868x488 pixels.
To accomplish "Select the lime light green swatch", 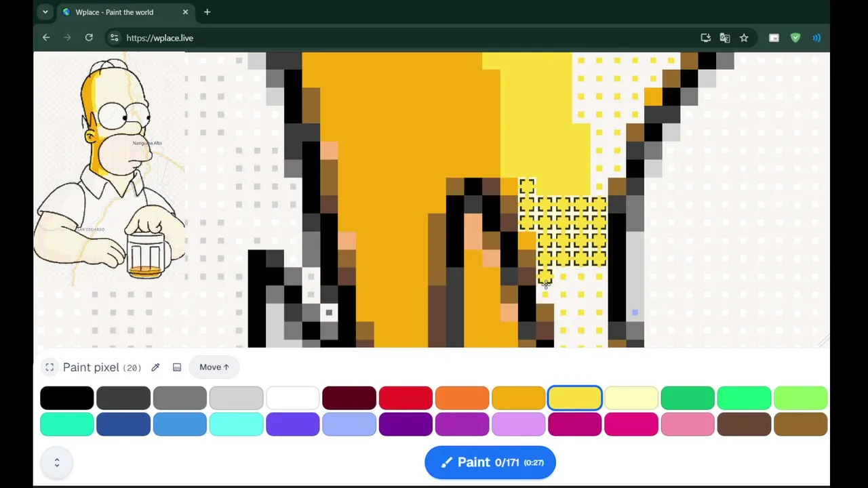I will click(x=800, y=398).
